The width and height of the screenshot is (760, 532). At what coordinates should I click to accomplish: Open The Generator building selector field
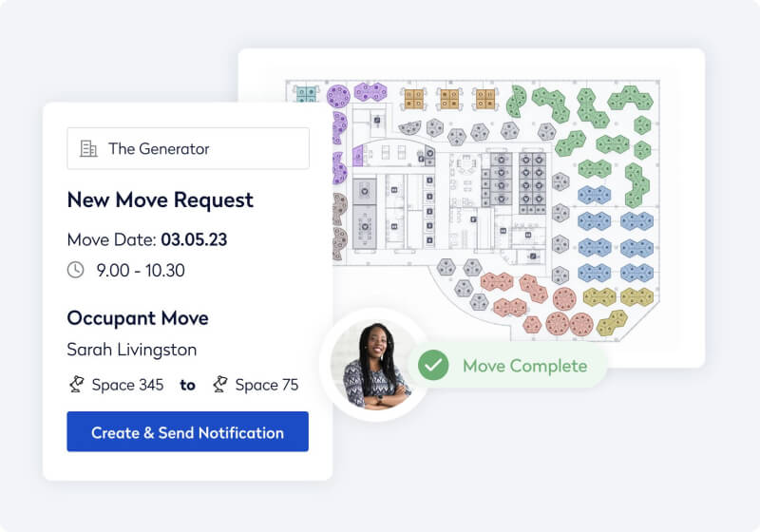coord(188,148)
